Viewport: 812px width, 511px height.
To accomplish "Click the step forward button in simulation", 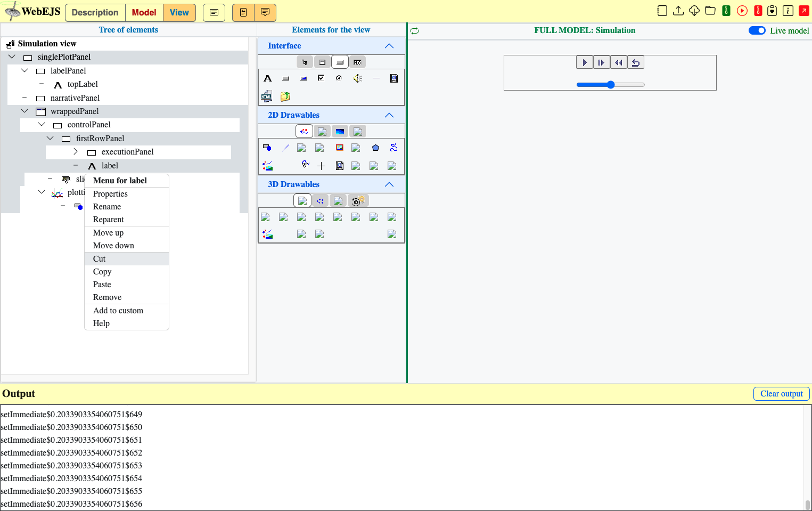I will click(x=602, y=62).
